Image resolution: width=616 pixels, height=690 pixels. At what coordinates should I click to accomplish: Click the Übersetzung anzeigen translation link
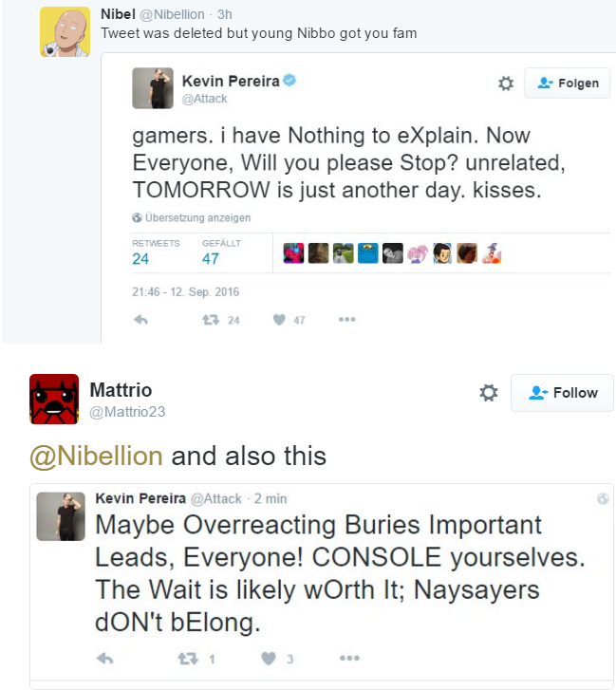[x=191, y=217]
